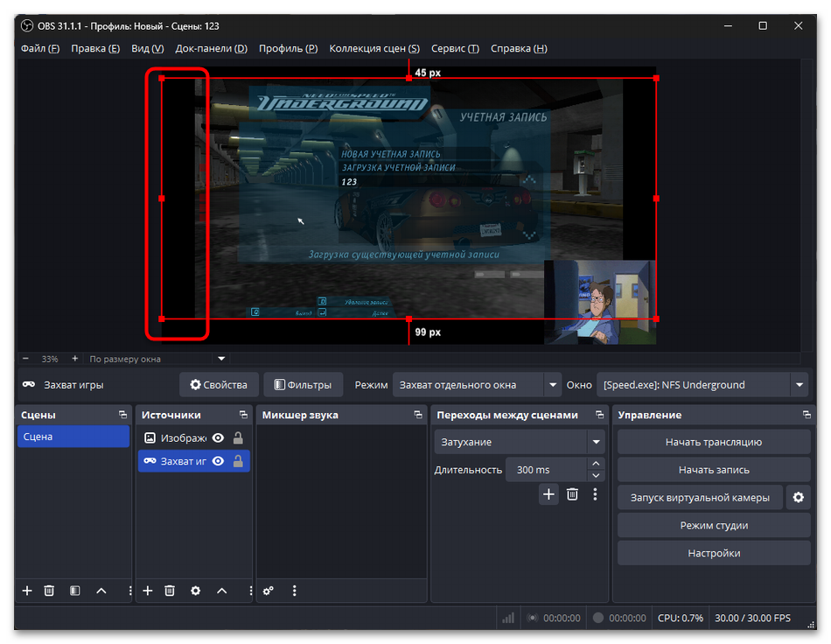Open the Файл menu

click(39, 48)
